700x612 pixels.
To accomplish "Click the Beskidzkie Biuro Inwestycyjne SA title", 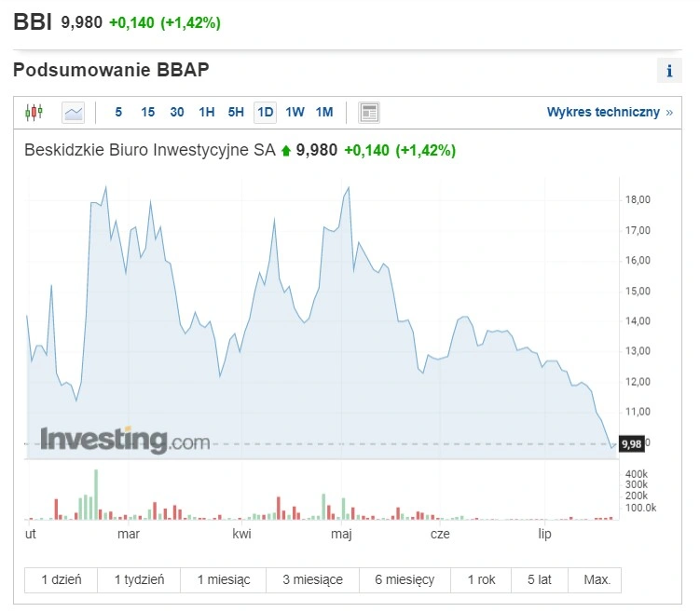I will click(149, 150).
